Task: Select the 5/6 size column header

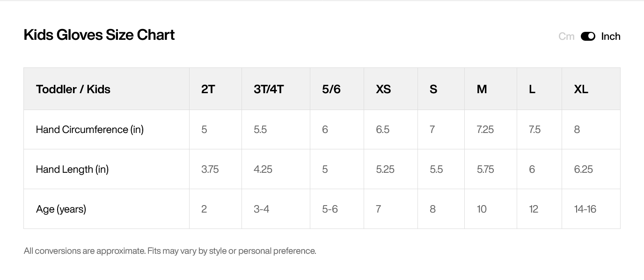Action: pos(331,89)
